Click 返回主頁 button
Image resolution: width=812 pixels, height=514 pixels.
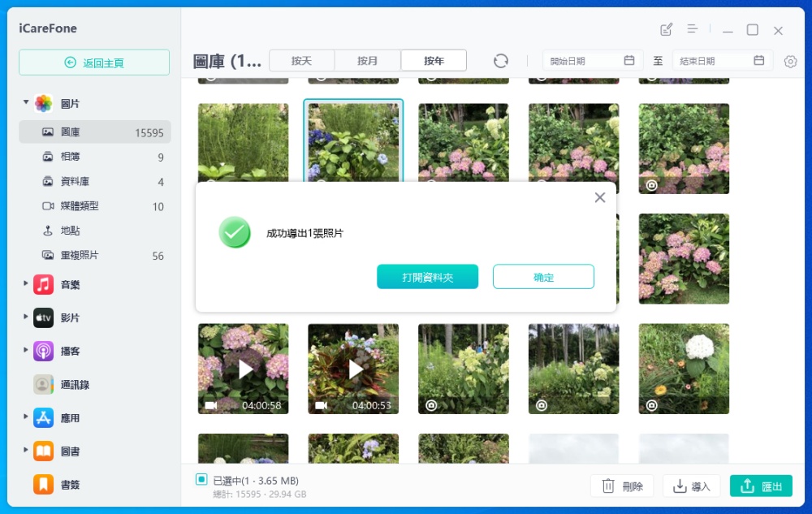point(94,63)
